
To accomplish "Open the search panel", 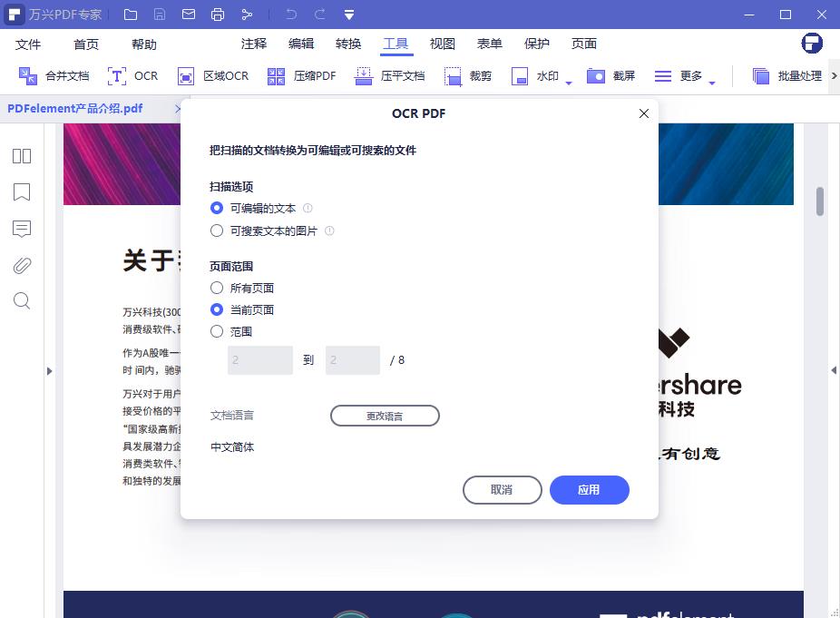I will pos(21,300).
